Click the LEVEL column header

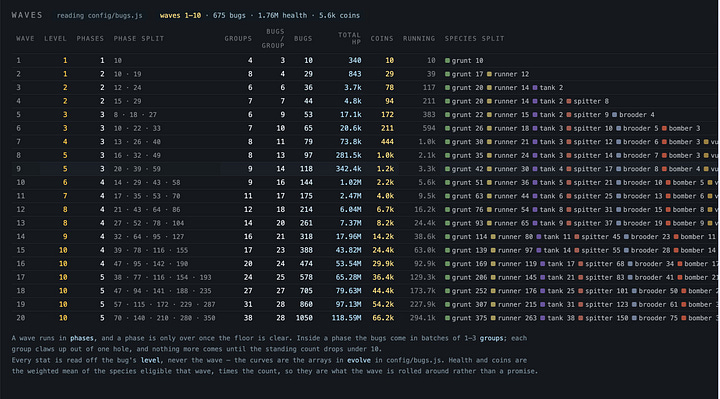[x=56, y=39]
